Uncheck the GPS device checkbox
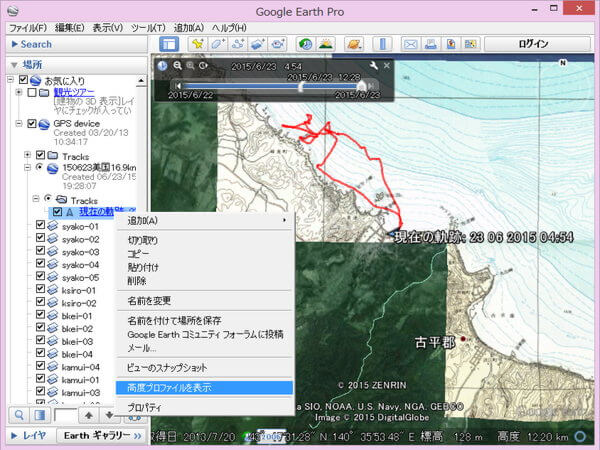Viewport: 600px width, 450px height. pos(32,124)
